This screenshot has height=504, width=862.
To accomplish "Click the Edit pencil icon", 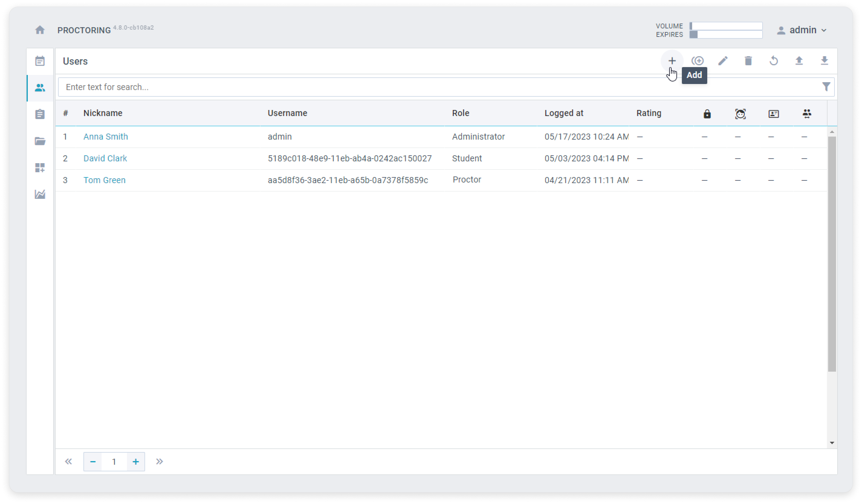I will (x=723, y=61).
